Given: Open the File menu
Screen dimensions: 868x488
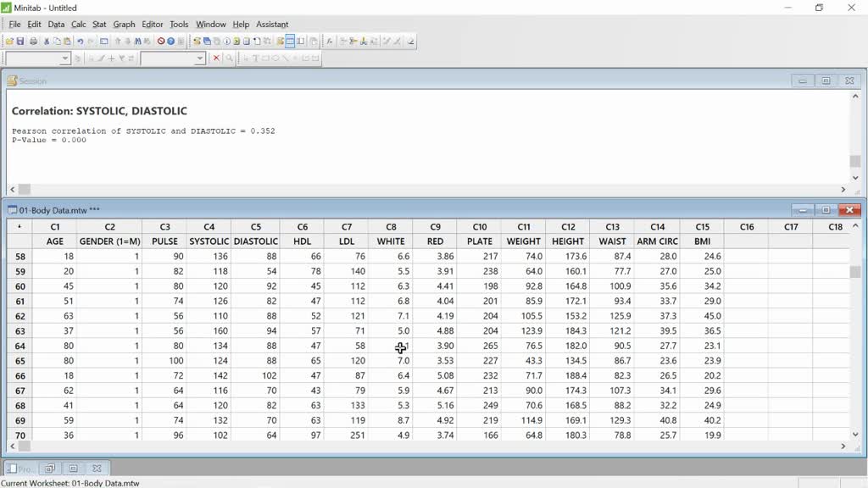Looking at the screenshot, I should (15, 25).
